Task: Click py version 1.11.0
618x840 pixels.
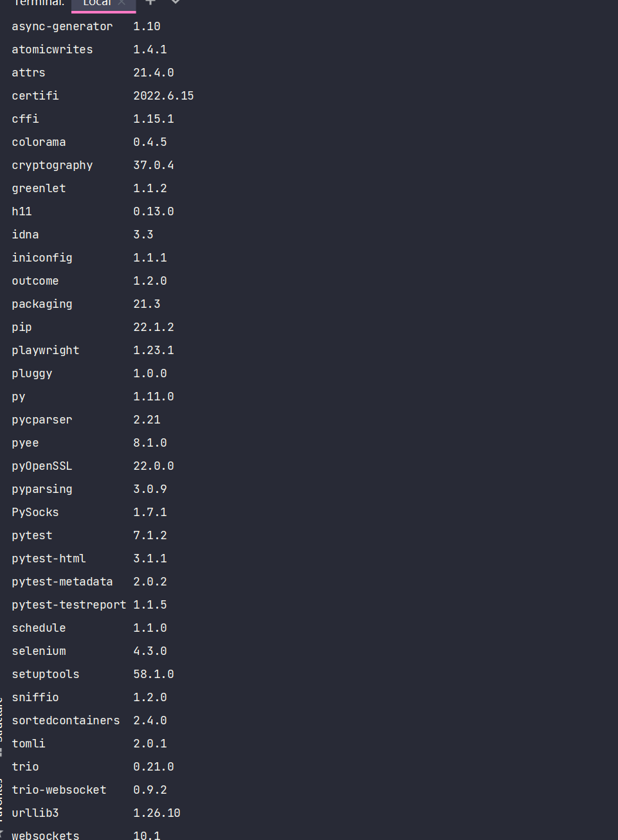Action: click(154, 397)
